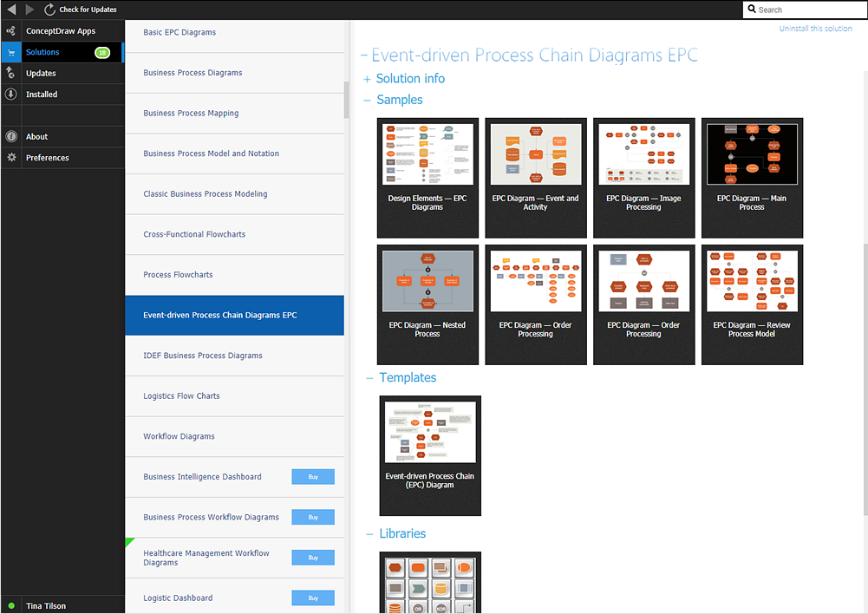Open Event-driven Process Chain (EPC) Diagram template
868x614 pixels.
[430, 455]
